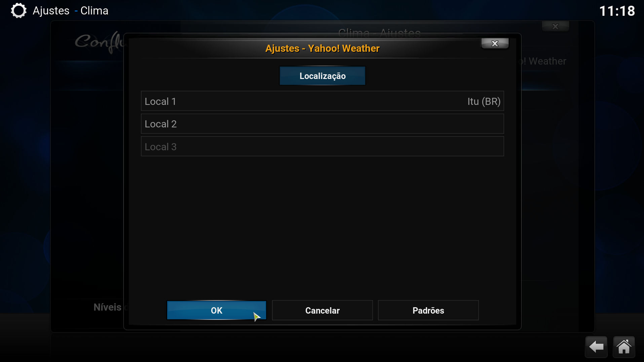Image resolution: width=644 pixels, height=362 pixels.
Task: Return to the home screen via house icon
Action: [x=624, y=347]
